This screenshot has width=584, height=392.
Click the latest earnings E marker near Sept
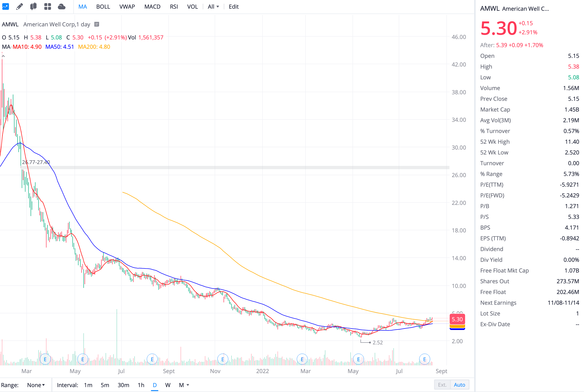pos(424,359)
